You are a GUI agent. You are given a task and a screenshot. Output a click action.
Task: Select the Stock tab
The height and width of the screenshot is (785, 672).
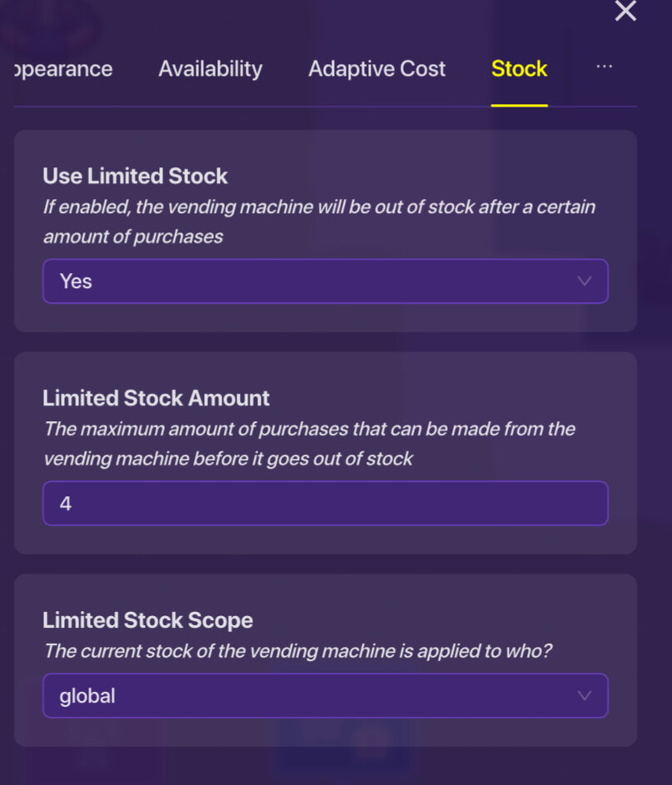tap(519, 69)
